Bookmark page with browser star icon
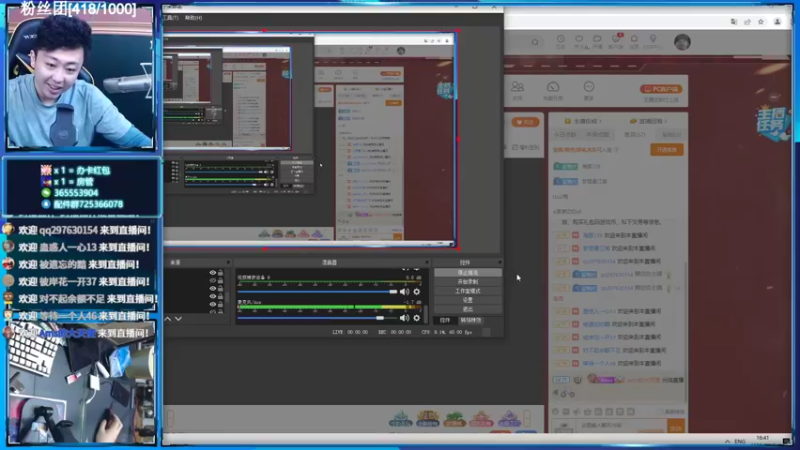 pos(761,22)
